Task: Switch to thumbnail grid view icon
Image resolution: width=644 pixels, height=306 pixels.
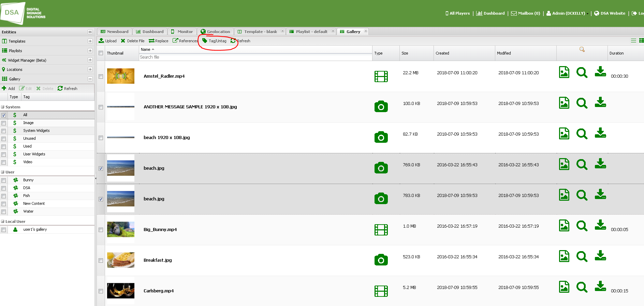Action: (x=641, y=41)
